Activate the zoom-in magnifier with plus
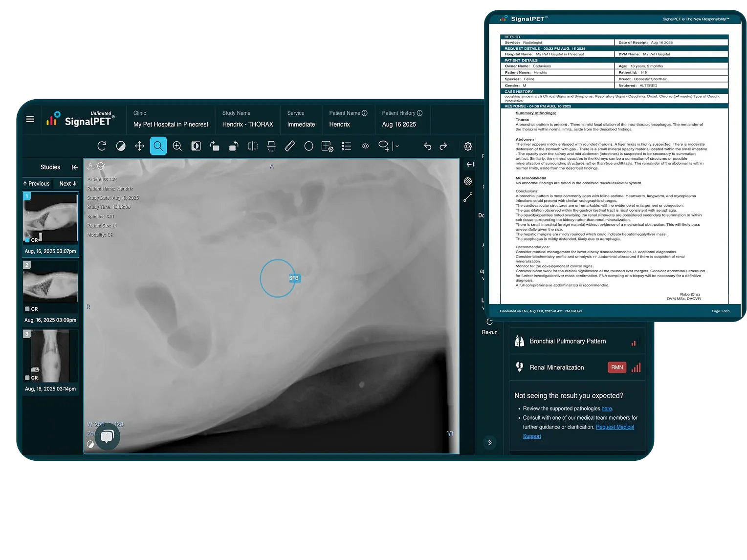This screenshot has height=560, width=747. pyautogui.click(x=177, y=146)
